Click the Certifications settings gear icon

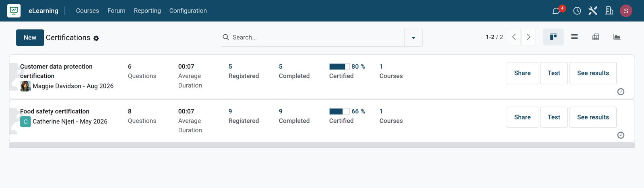pyautogui.click(x=96, y=38)
